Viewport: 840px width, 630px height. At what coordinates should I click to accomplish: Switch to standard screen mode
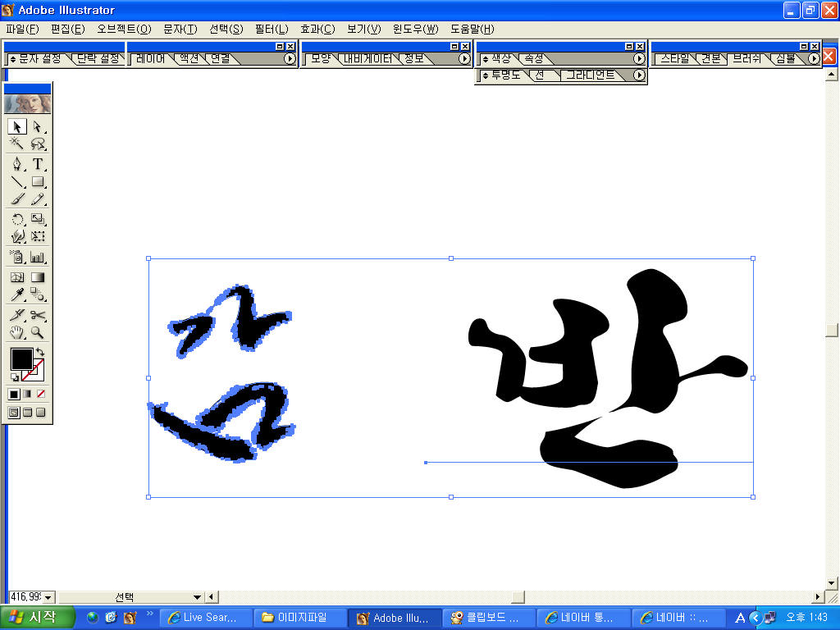point(13,413)
